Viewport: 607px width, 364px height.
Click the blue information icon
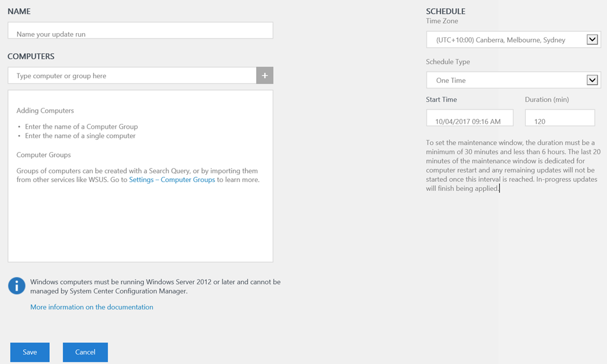point(17,286)
